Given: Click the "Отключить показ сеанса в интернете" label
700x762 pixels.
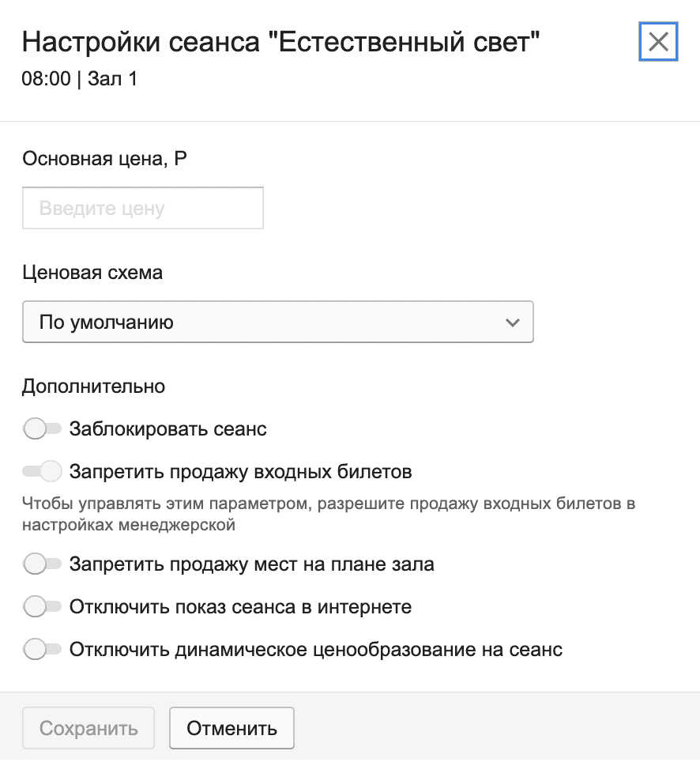Looking at the screenshot, I should pos(241,607).
